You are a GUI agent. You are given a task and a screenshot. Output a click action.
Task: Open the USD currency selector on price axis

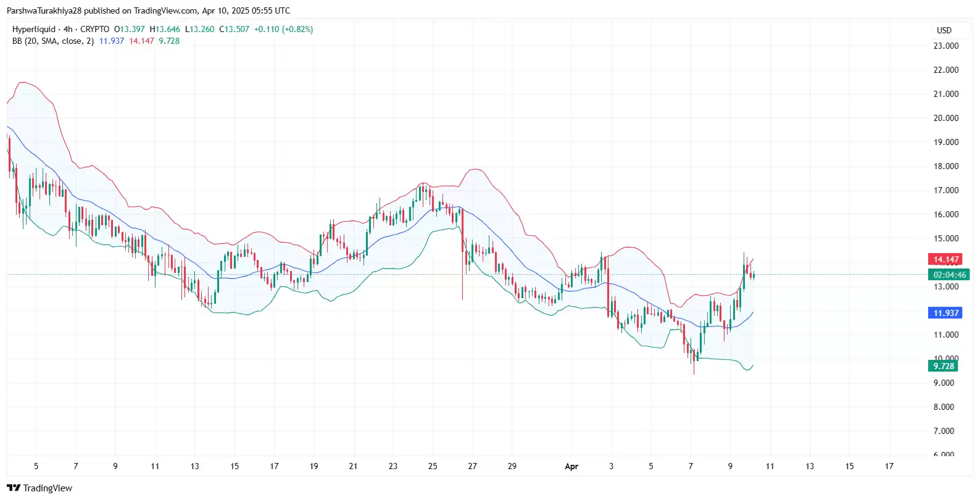point(944,30)
